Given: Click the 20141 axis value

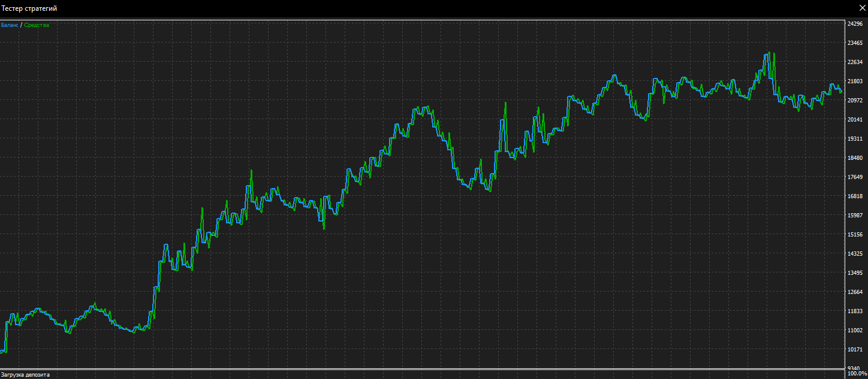Looking at the screenshot, I should tap(855, 120).
